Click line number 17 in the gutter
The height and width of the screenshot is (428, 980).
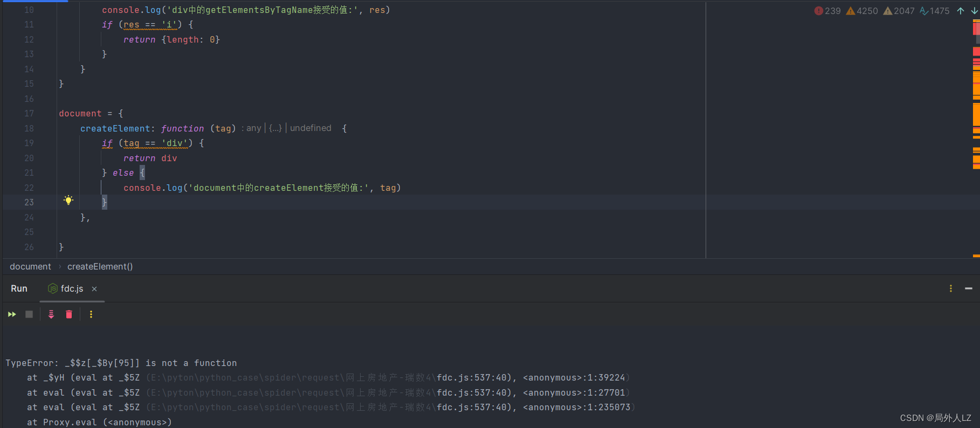pyautogui.click(x=29, y=114)
